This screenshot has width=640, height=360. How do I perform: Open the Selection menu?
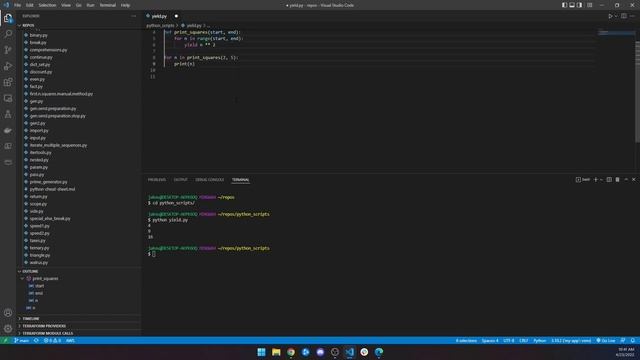click(x=47, y=5)
